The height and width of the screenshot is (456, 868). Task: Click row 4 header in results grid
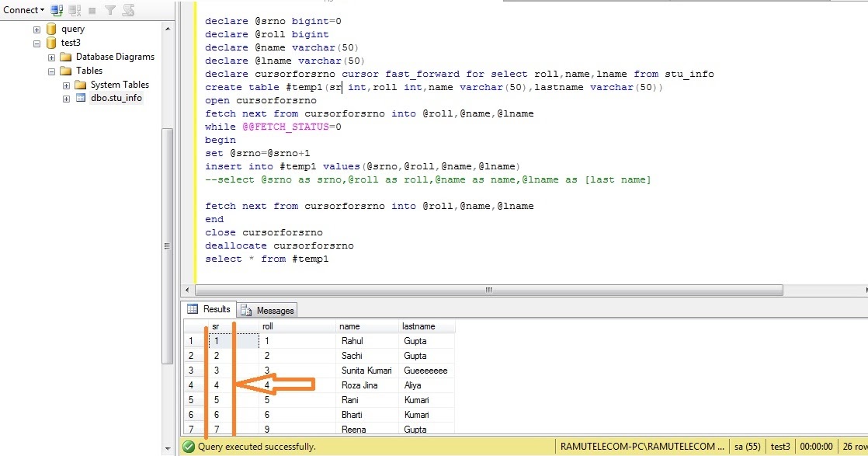pos(191,385)
